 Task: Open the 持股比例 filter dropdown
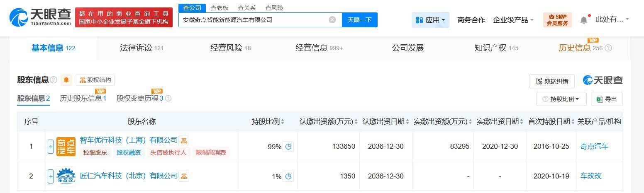[x=561, y=99]
